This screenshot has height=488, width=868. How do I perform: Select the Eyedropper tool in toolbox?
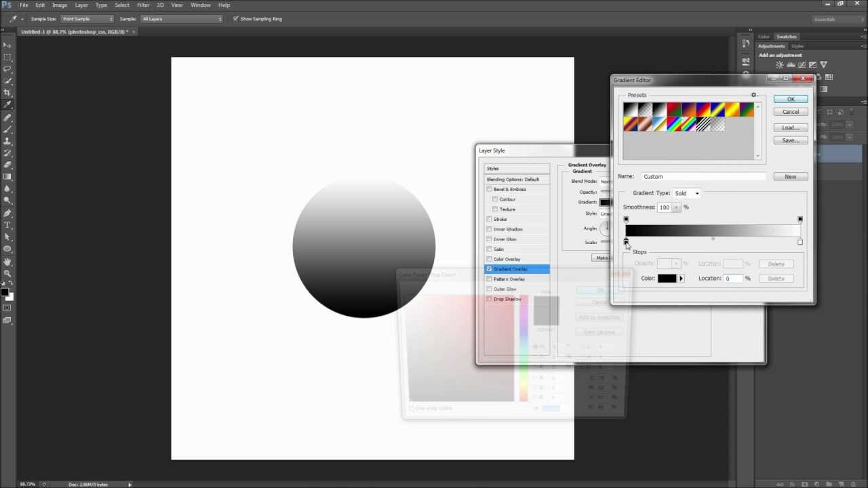[x=7, y=105]
